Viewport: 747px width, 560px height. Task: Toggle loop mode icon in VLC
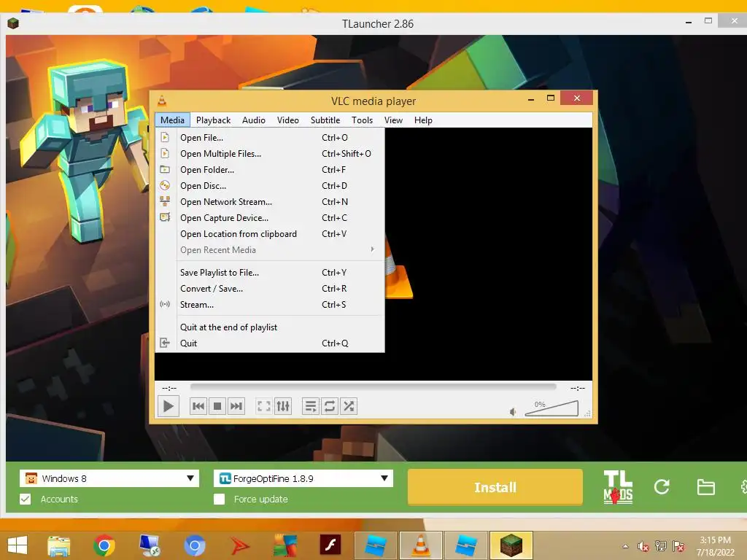(329, 406)
